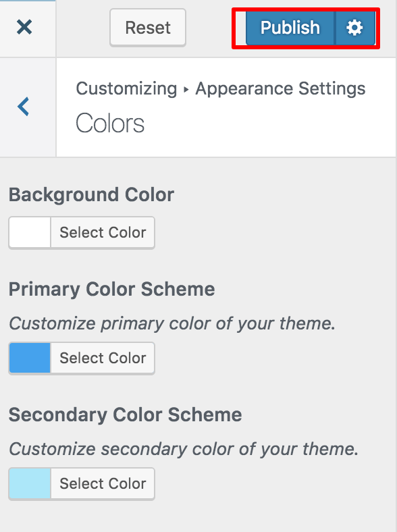Click the secondary color description text
The image size is (397, 532).
[x=184, y=449]
